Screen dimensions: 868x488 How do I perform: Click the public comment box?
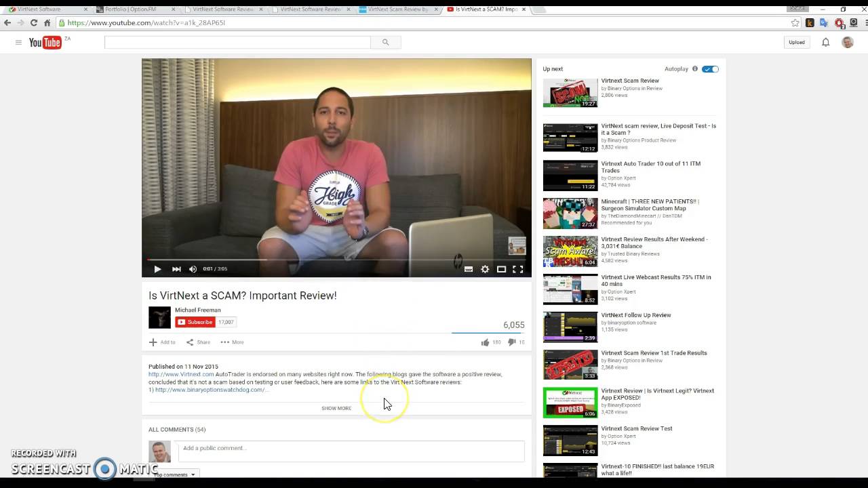[351, 451]
